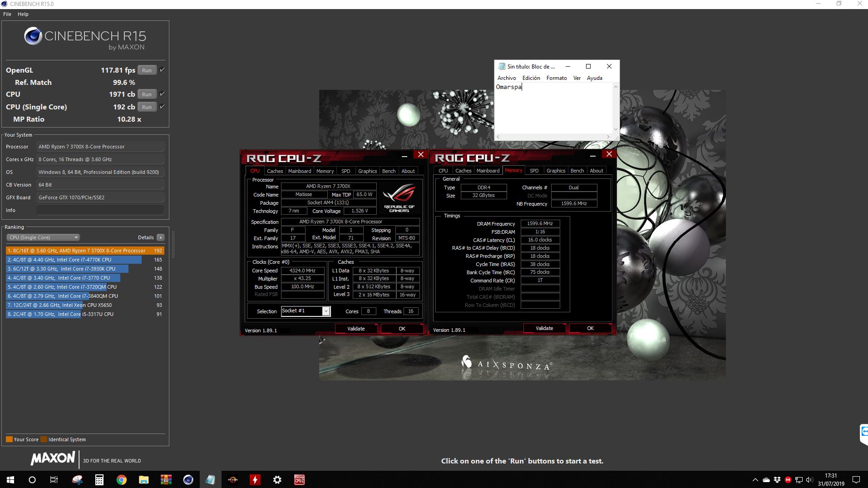Open Google Chrome from the taskbar
The height and width of the screenshot is (488, 868).
click(x=122, y=479)
